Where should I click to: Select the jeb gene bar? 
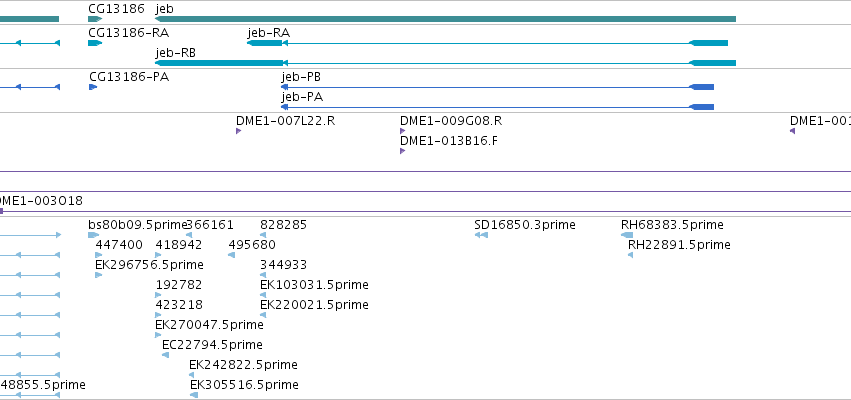coord(445,19)
